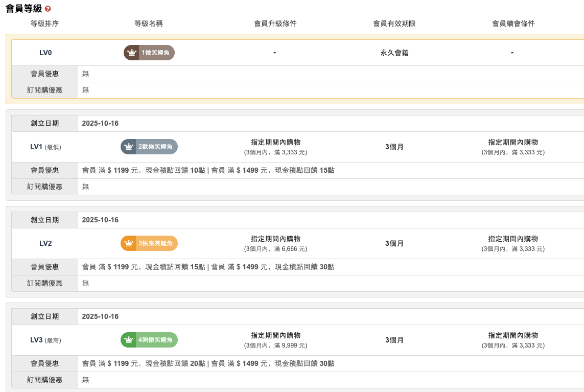
Task: Select the LV0 level row
Action: [45, 53]
